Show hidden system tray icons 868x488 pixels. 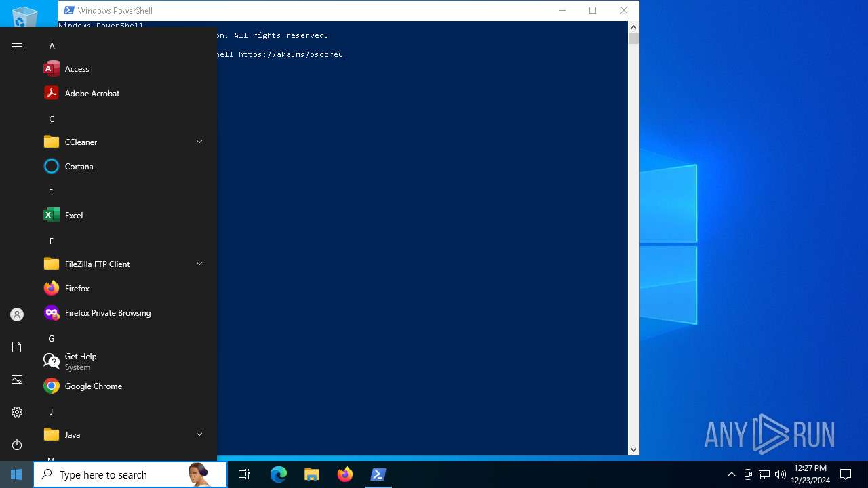(731, 474)
